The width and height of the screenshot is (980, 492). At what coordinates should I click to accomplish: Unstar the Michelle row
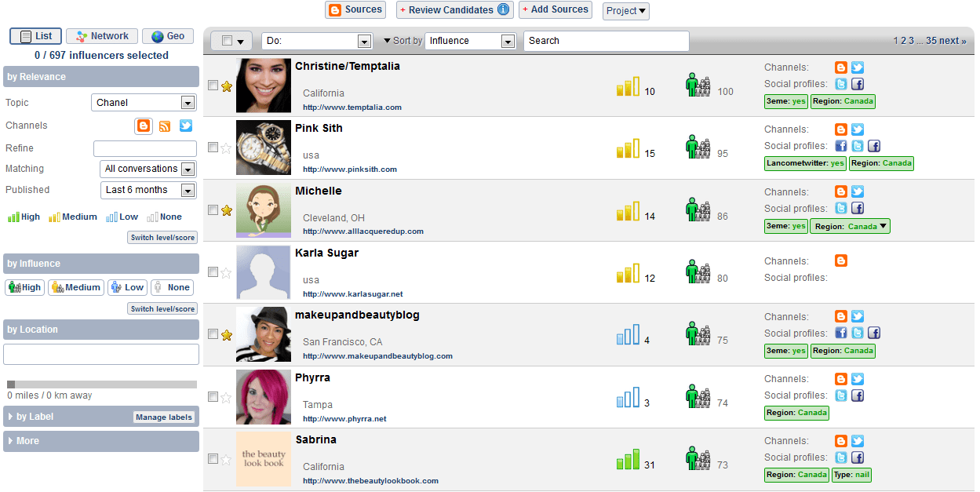pyautogui.click(x=227, y=210)
